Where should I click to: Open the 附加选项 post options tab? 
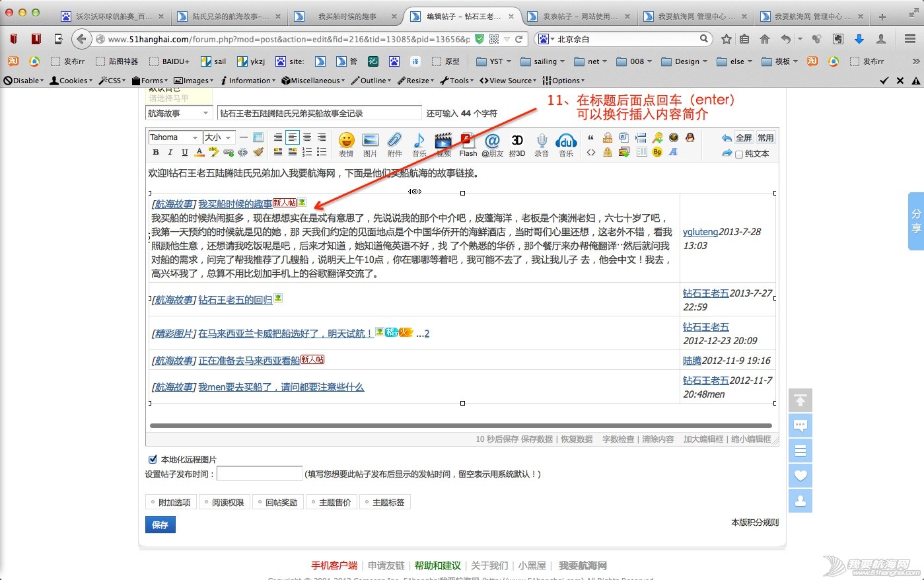coord(172,502)
